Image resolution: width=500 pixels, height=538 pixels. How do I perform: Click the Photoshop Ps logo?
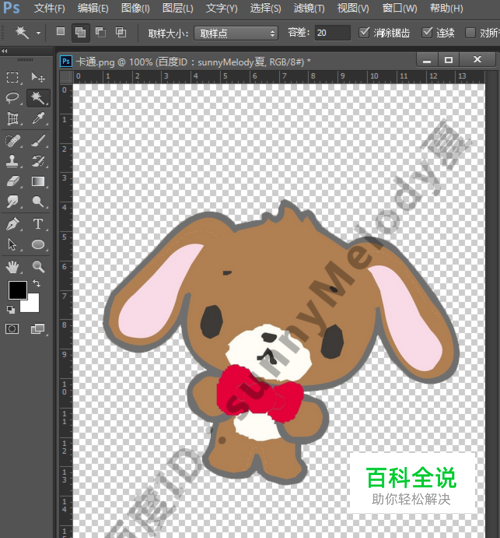tap(12, 7)
